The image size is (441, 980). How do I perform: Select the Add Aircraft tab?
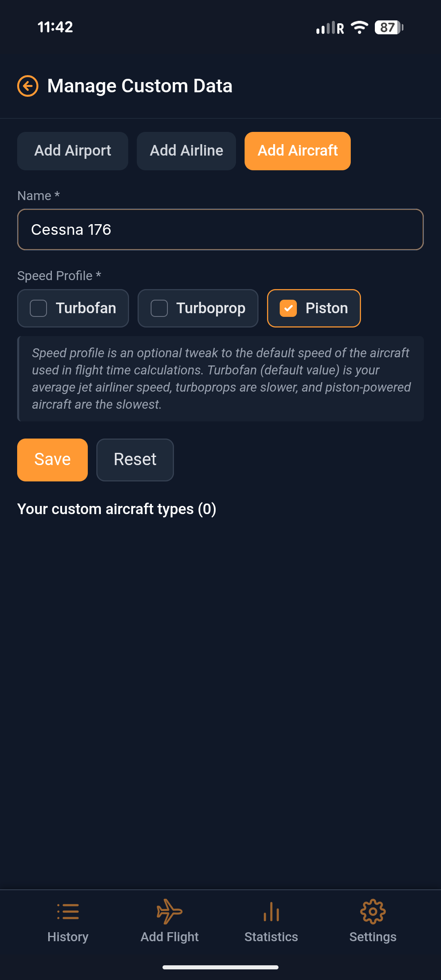(x=297, y=151)
